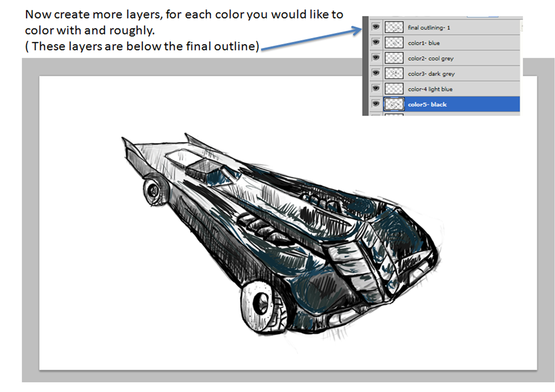
Task: Toggle visibility of color1- blue layer
Action: pos(376,42)
